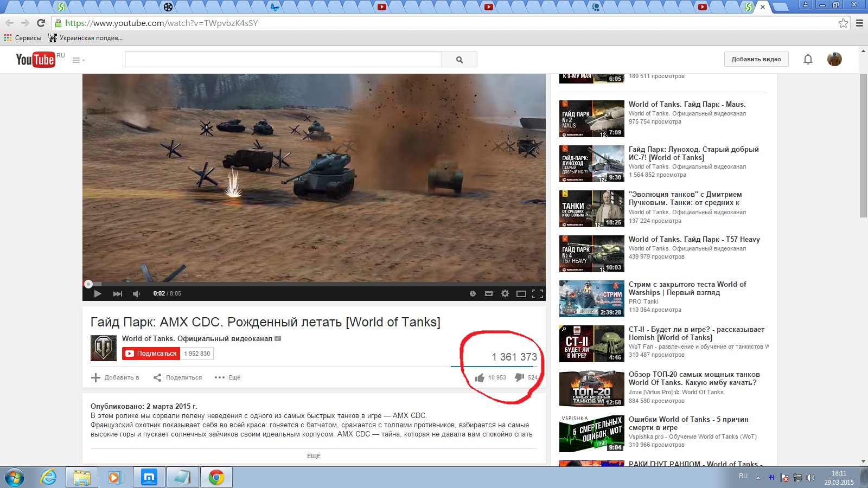
Task: Open Гайд Парк - Maus video thumbnail
Action: [x=592, y=118]
